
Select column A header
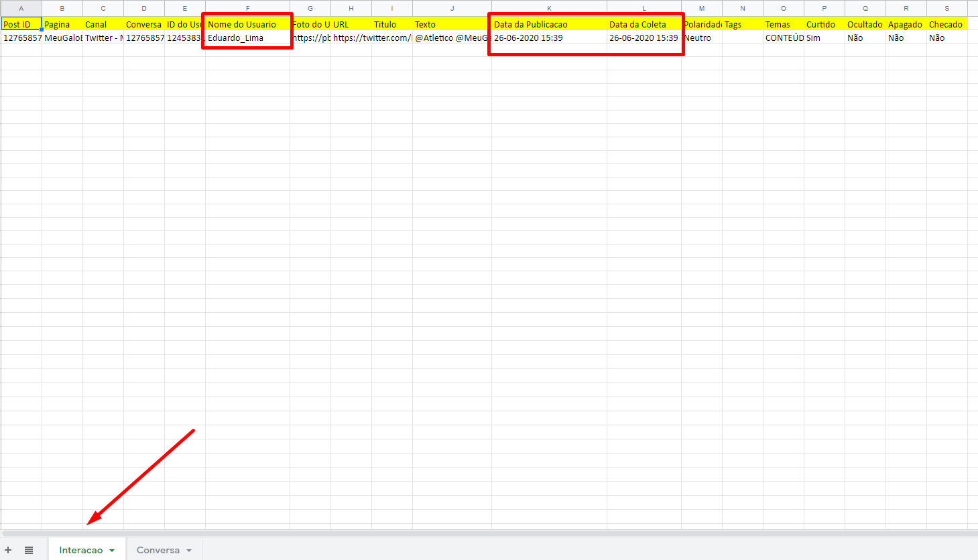point(21,8)
